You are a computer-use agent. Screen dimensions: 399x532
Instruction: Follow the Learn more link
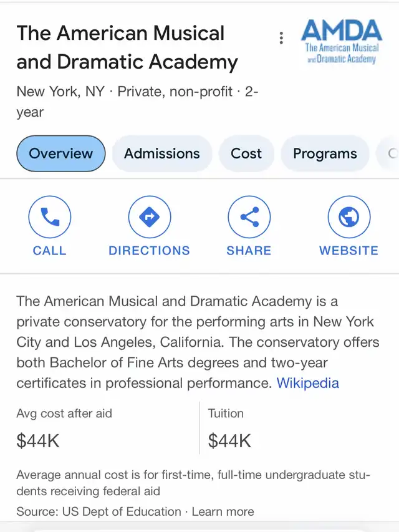(223, 511)
